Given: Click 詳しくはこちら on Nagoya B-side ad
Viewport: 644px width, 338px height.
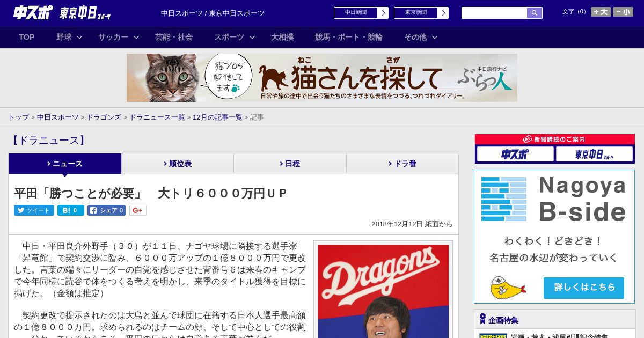Looking at the screenshot, I should click(x=584, y=288).
